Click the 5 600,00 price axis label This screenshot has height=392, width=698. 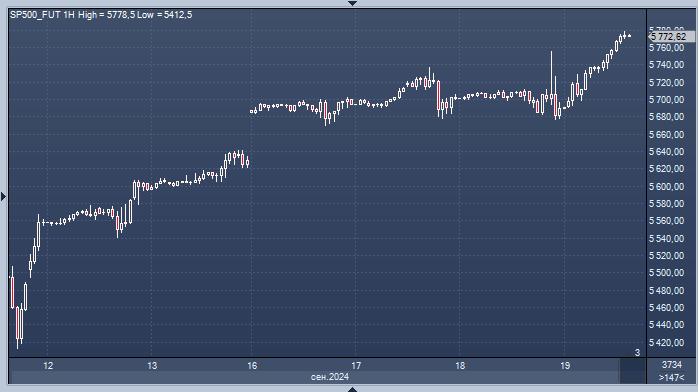(x=666, y=186)
